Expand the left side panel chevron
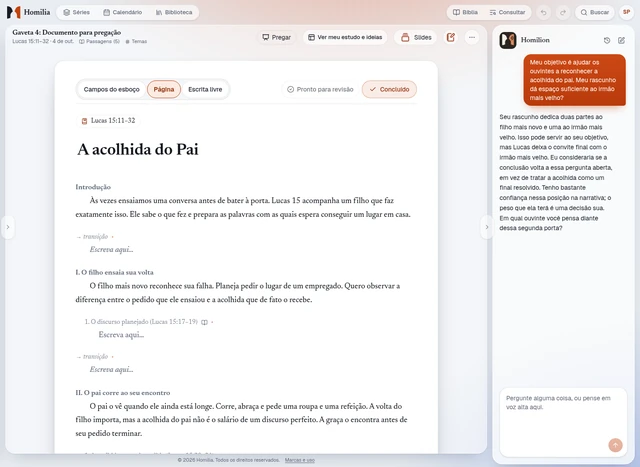The image size is (640, 467). 8,227
